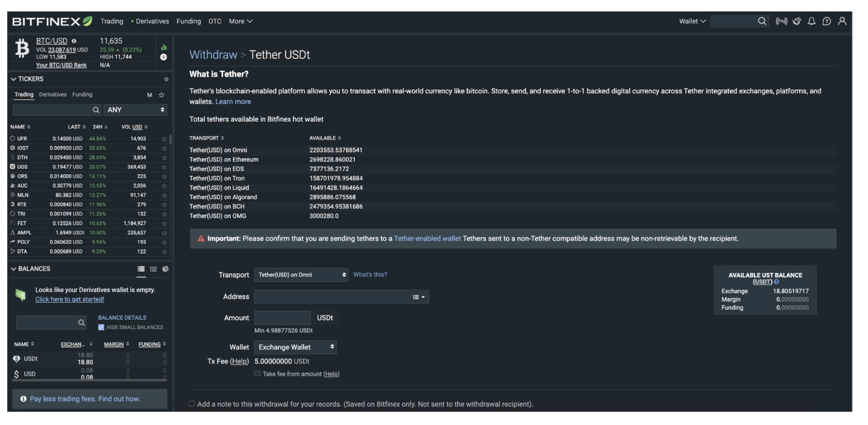Sort transports by the Available column

point(325,138)
